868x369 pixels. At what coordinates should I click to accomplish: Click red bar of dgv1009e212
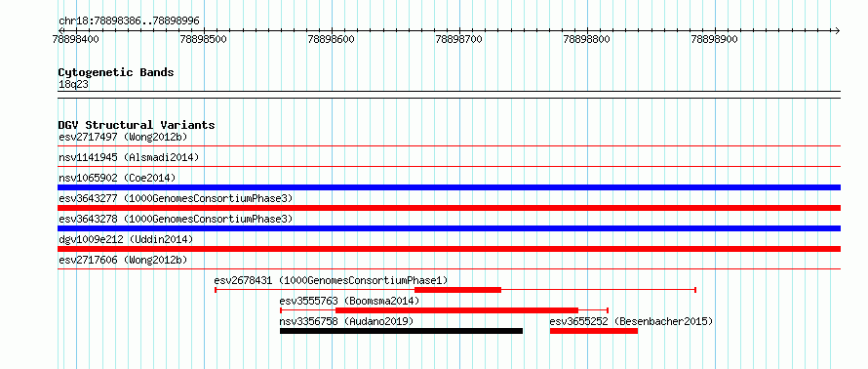pos(450,249)
